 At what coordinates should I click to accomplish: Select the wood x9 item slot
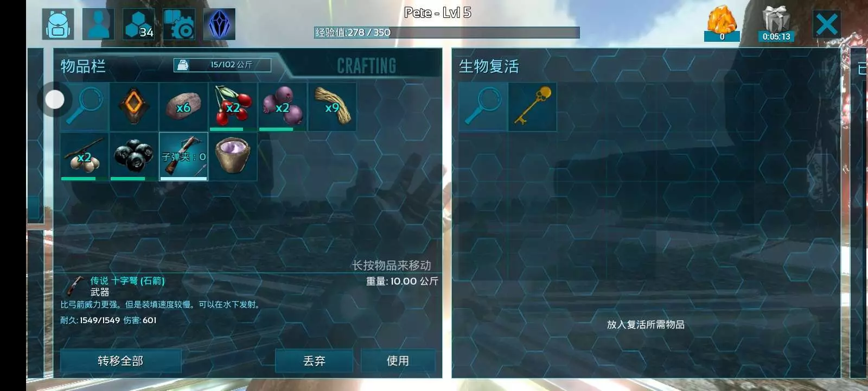click(x=332, y=106)
